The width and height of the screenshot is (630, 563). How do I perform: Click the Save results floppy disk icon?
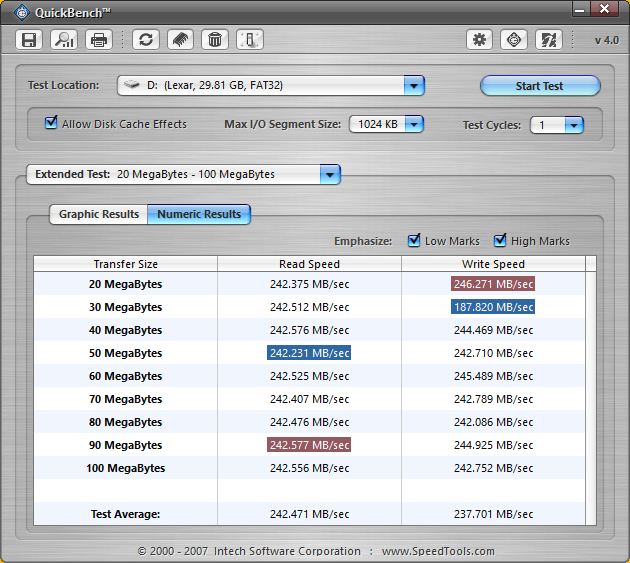coord(29,40)
